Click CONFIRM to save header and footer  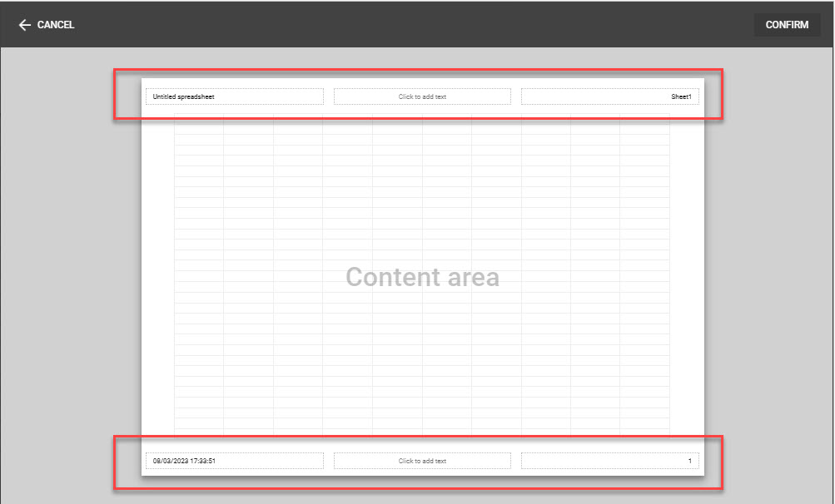coord(786,24)
